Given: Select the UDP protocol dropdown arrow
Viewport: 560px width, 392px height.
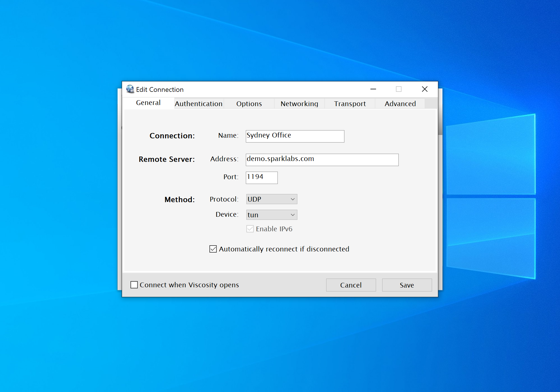Looking at the screenshot, I should click(292, 199).
